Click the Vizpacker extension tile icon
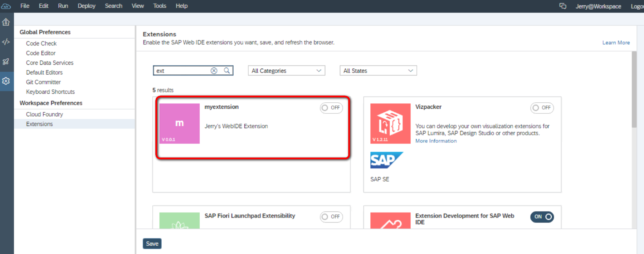 [x=390, y=123]
